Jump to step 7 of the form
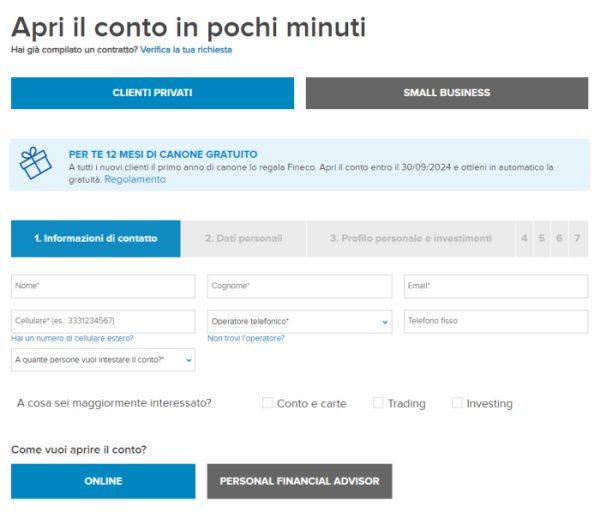The height and width of the screenshot is (519, 600). (x=577, y=239)
